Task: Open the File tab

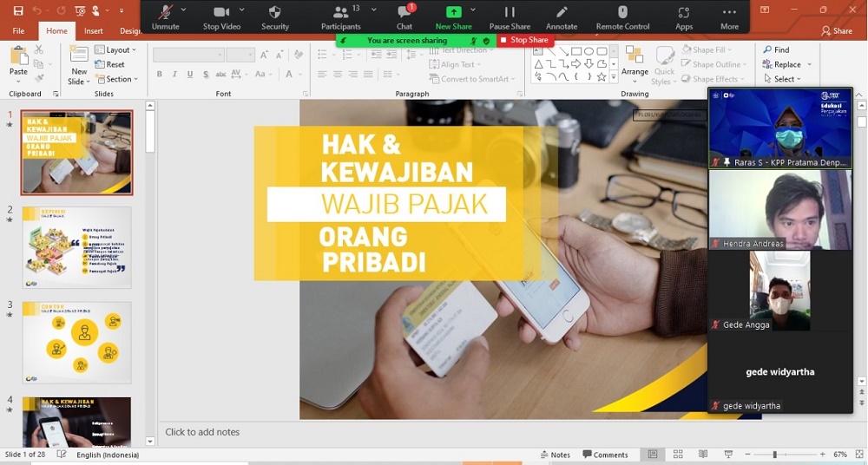Action: coord(18,31)
